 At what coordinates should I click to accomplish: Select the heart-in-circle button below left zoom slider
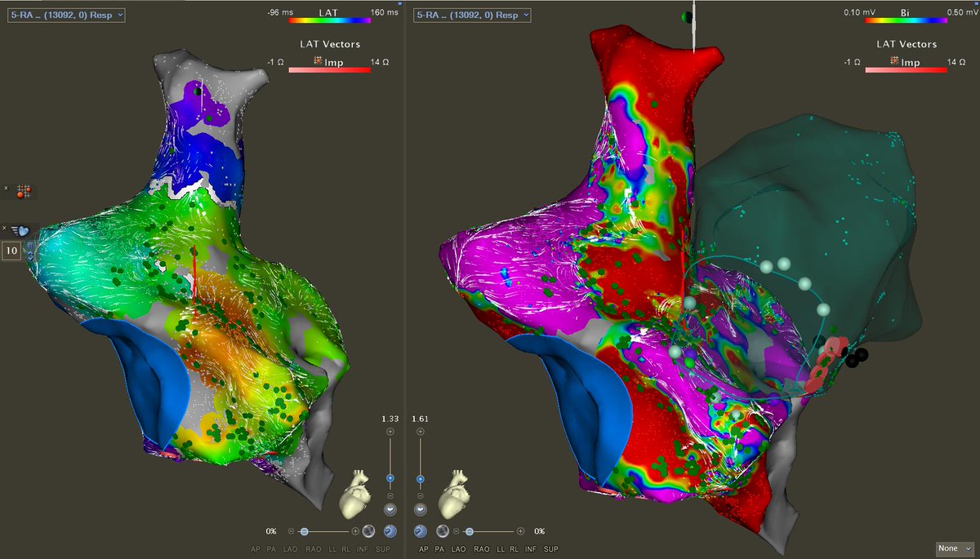[390, 509]
